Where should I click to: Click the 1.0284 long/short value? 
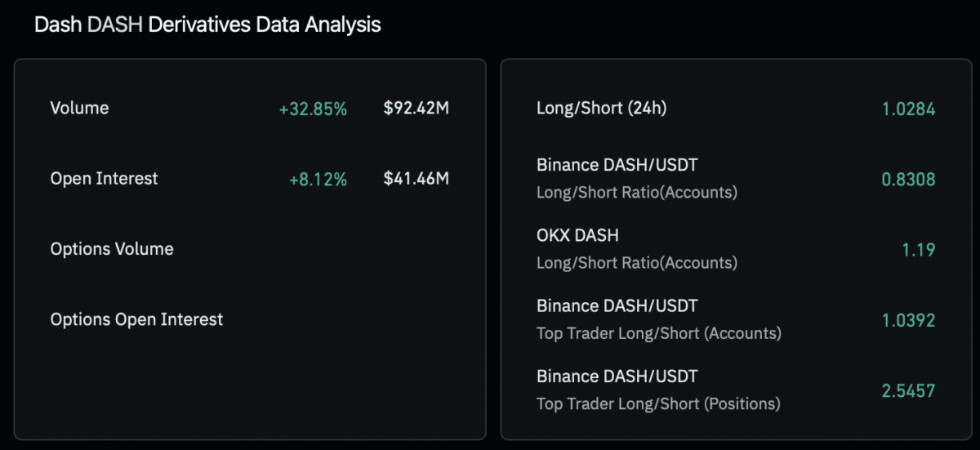(908, 109)
